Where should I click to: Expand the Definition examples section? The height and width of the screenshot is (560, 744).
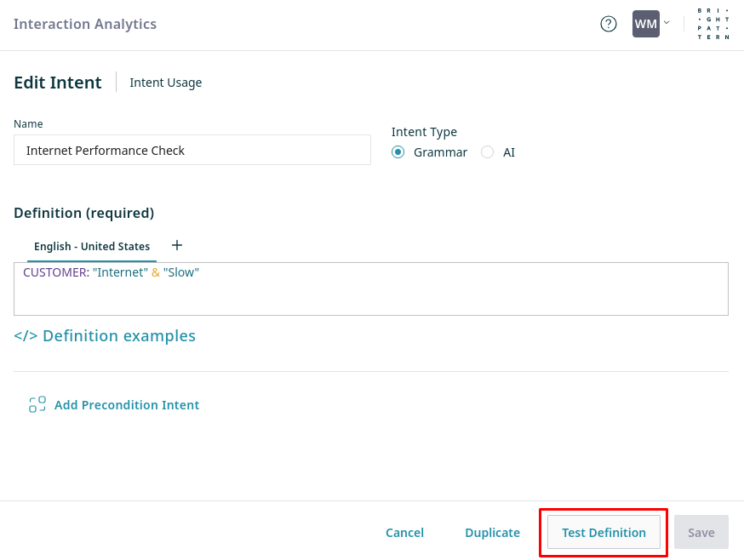point(119,336)
